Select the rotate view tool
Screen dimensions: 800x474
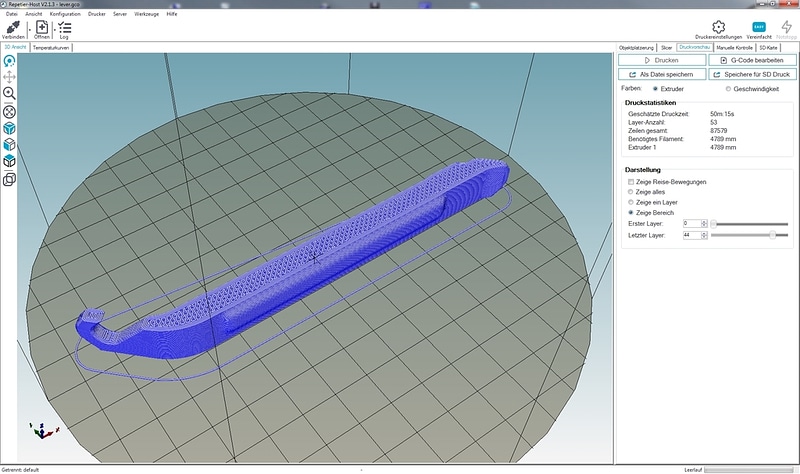[9, 61]
